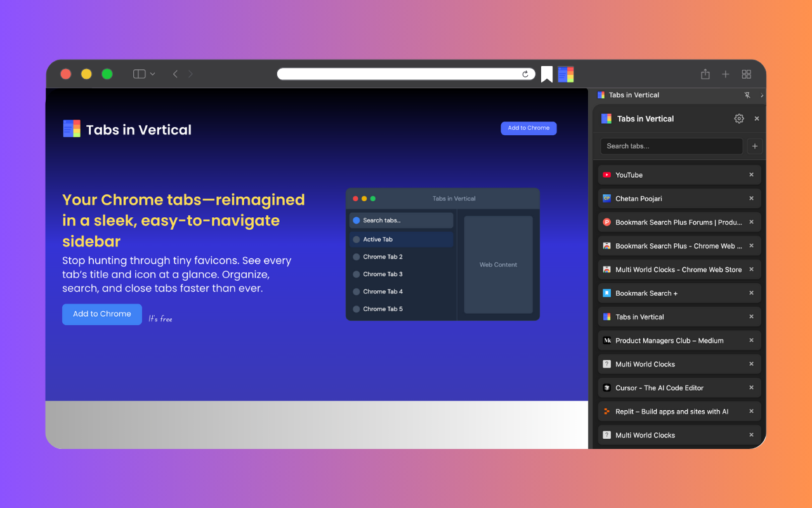Select the Bookmark Search Plus - Chrome Web tab
812x508 pixels.
[x=679, y=246]
